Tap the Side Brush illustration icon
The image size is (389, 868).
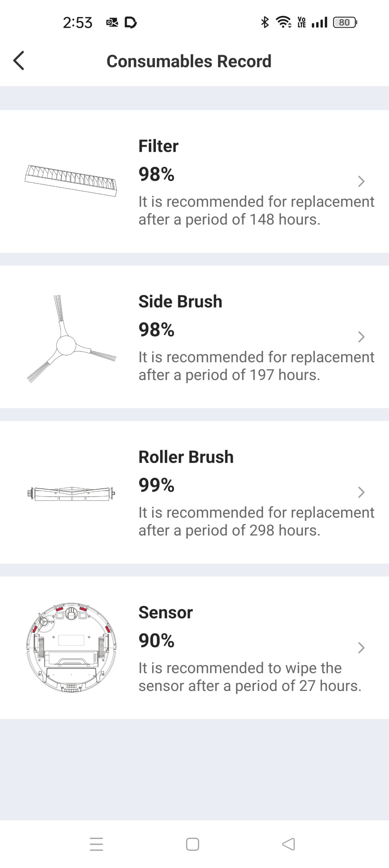[x=71, y=339]
